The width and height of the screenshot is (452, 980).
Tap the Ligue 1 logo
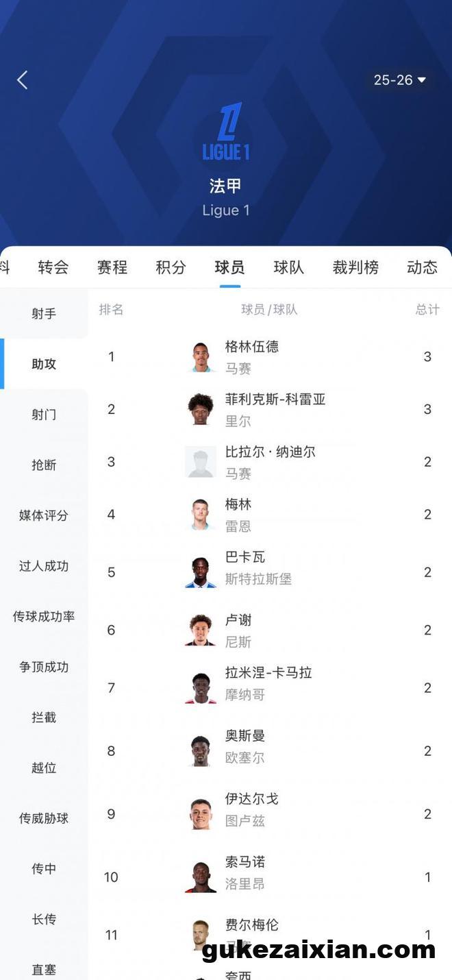click(x=226, y=132)
